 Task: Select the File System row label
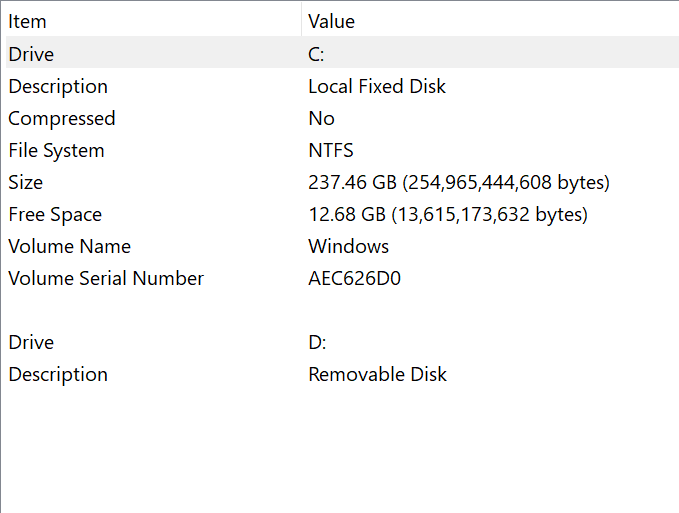[56, 150]
